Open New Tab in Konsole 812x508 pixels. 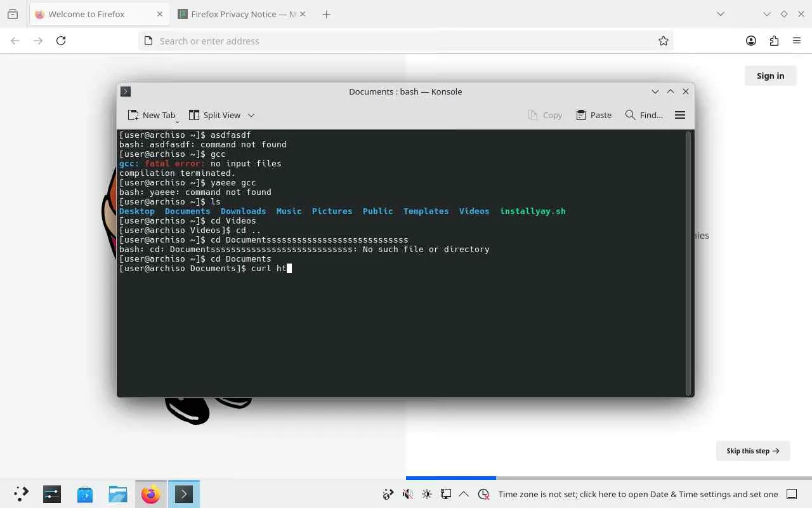click(x=151, y=115)
